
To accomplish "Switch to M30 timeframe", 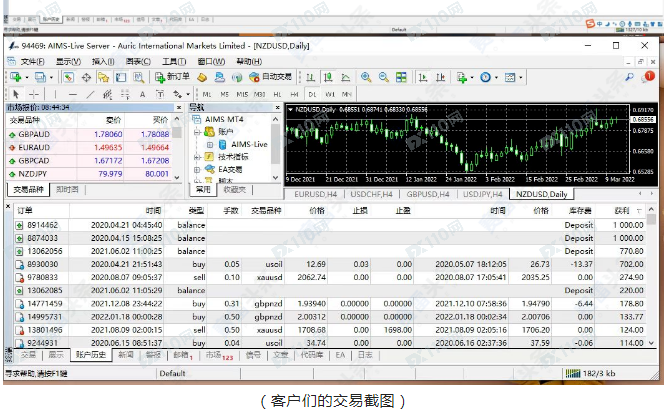I will (x=259, y=94).
